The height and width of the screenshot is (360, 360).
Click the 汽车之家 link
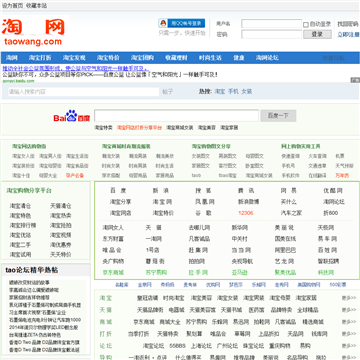(291, 213)
